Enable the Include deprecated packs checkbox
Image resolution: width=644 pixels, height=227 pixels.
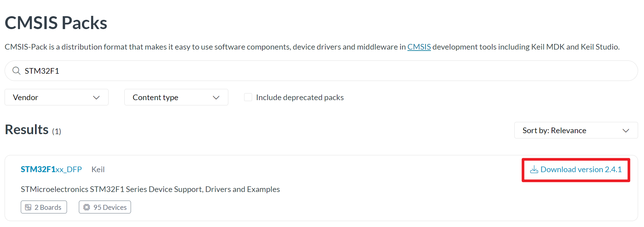coord(248,97)
